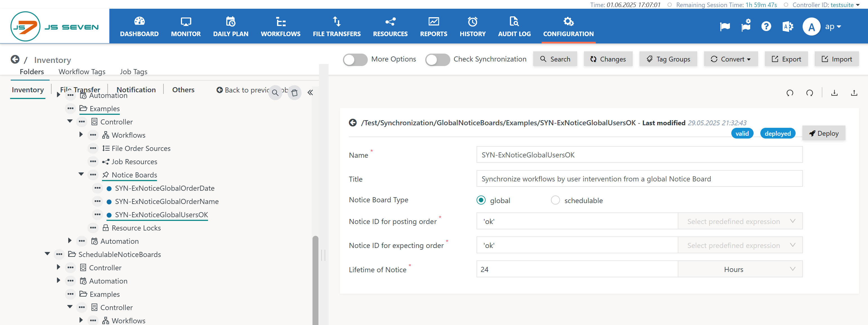The height and width of the screenshot is (325, 868).
Task: Open the Configuration menu
Action: (568, 27)
